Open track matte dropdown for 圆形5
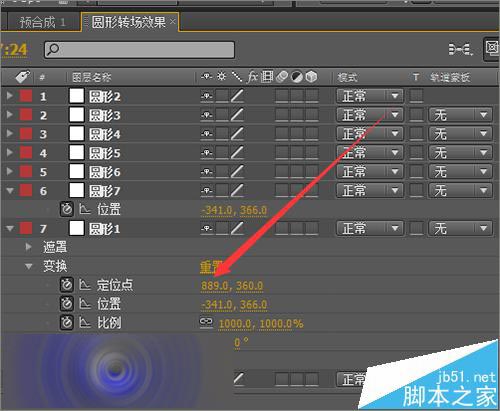Screen dimensions: 500x411 tap(461, 153)
